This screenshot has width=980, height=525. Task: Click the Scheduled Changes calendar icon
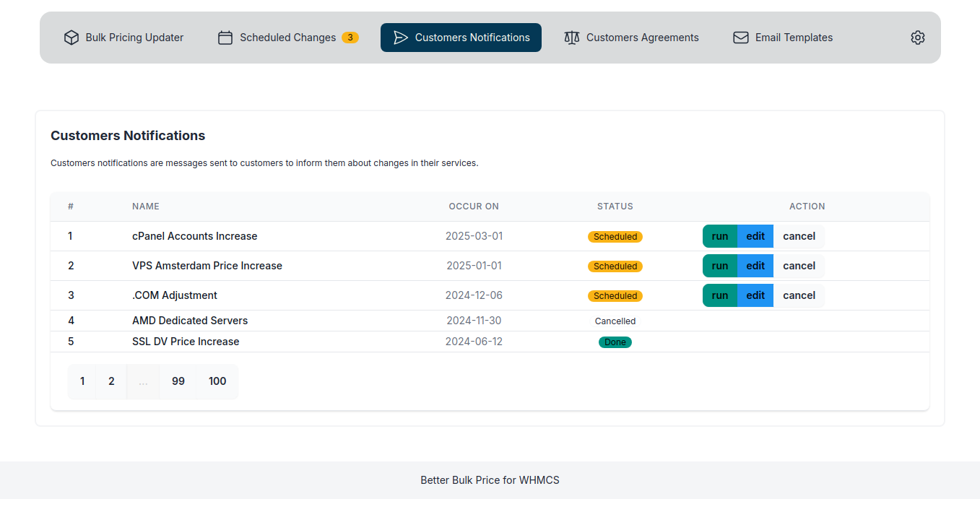(225, 37)
